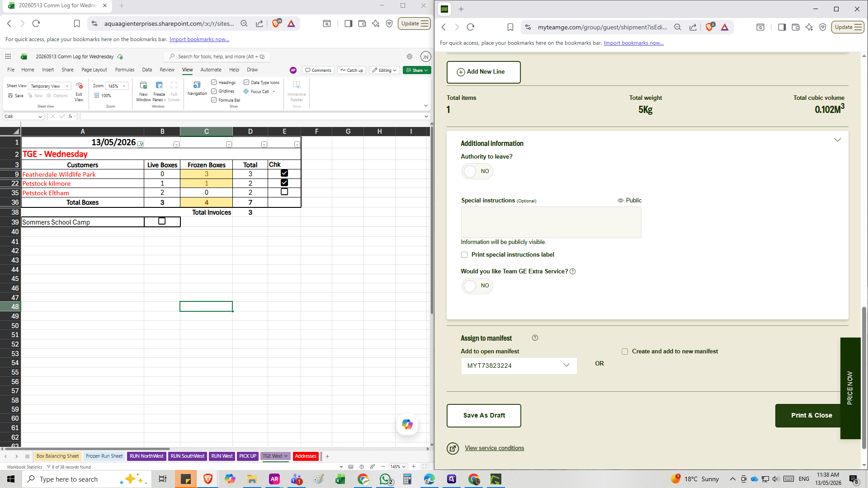The image size is (868, 488).
Task: Click the Special instructions text box
Action: click(551, 222)
